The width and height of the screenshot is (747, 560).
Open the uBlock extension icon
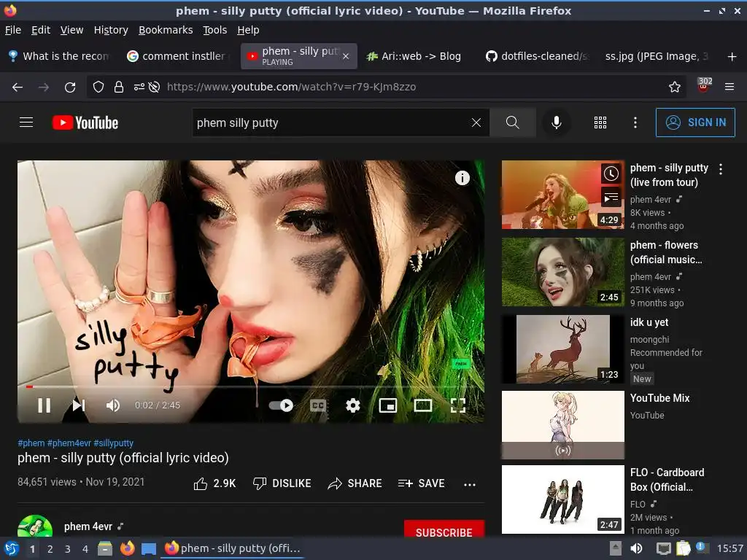point(703,86)
